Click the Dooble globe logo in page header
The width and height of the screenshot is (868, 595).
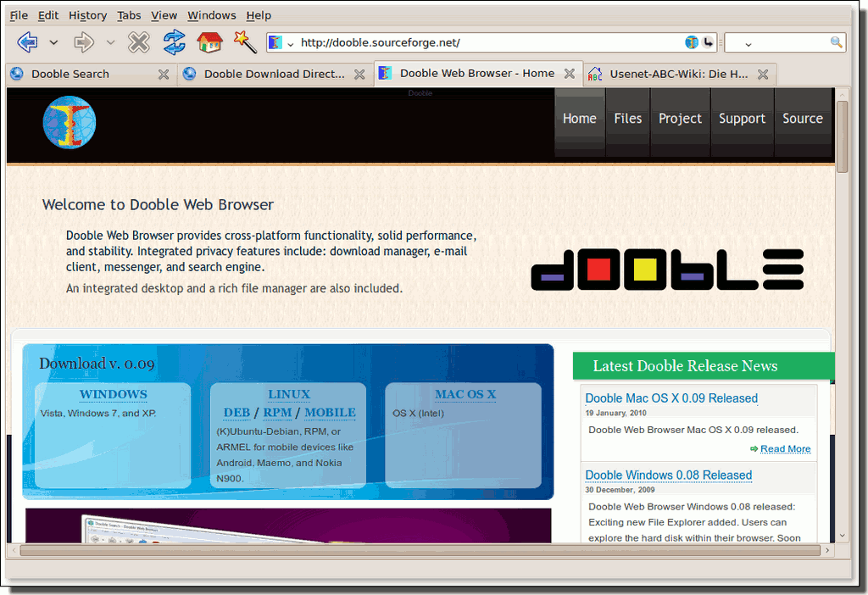tap(70, 122)
